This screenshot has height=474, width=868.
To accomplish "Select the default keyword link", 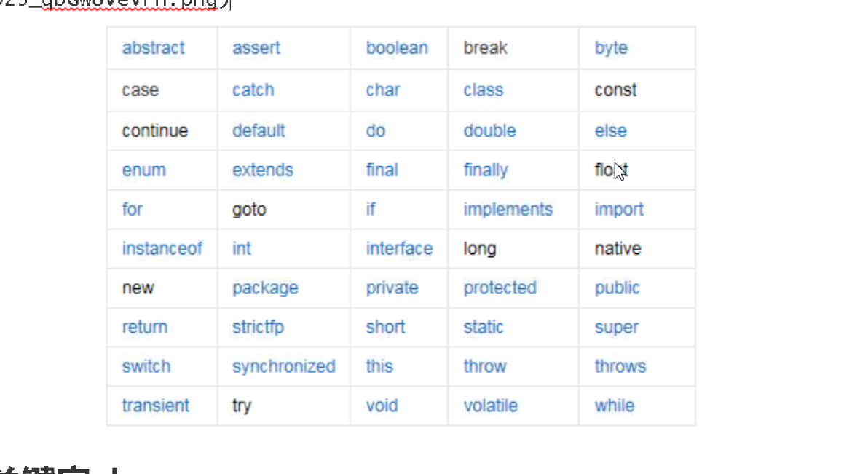I will (x=259, y=130).
